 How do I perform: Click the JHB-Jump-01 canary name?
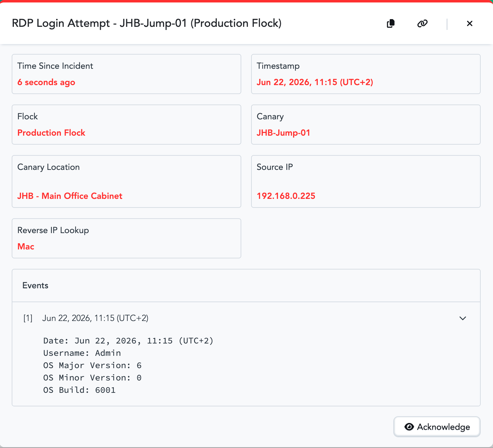pos(283,133)
